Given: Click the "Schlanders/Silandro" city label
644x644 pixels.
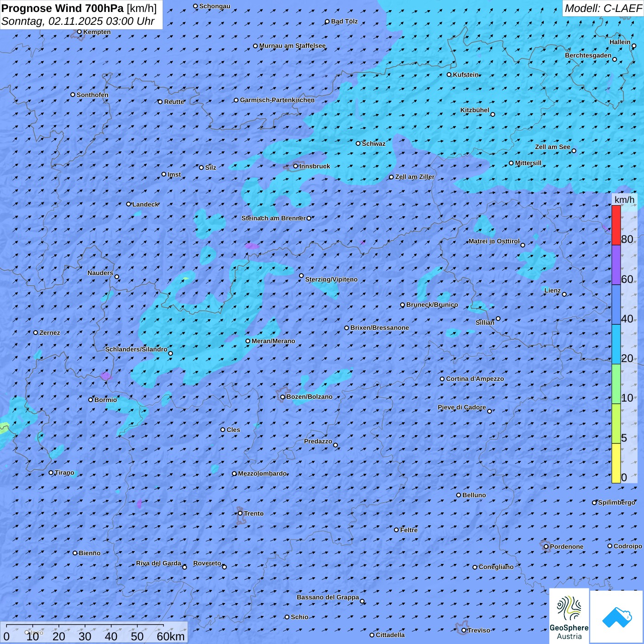Looking at the screenshot, I should coord(136,349).
